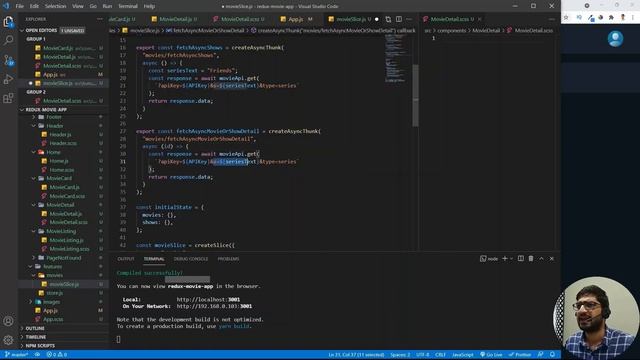Collapse the OPEN EDITORS section
The width and height of the screenshot is (640, 360).
(41, 30)
